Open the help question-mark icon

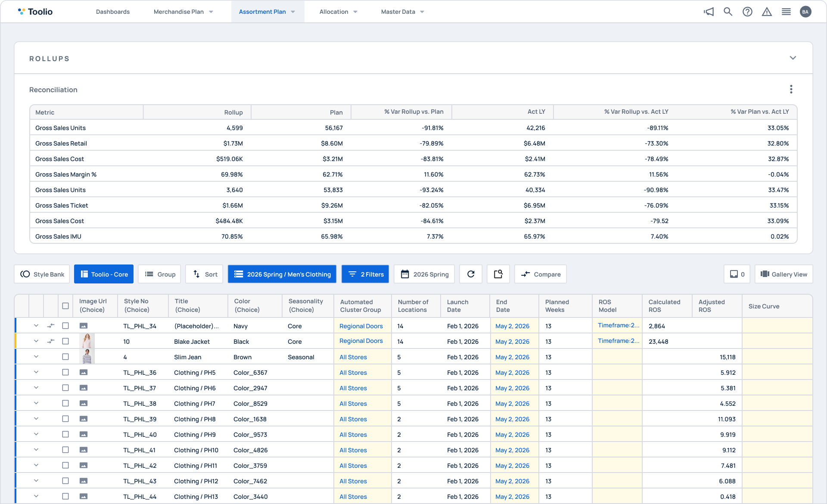pyautogui.click(x=748, y=12)
